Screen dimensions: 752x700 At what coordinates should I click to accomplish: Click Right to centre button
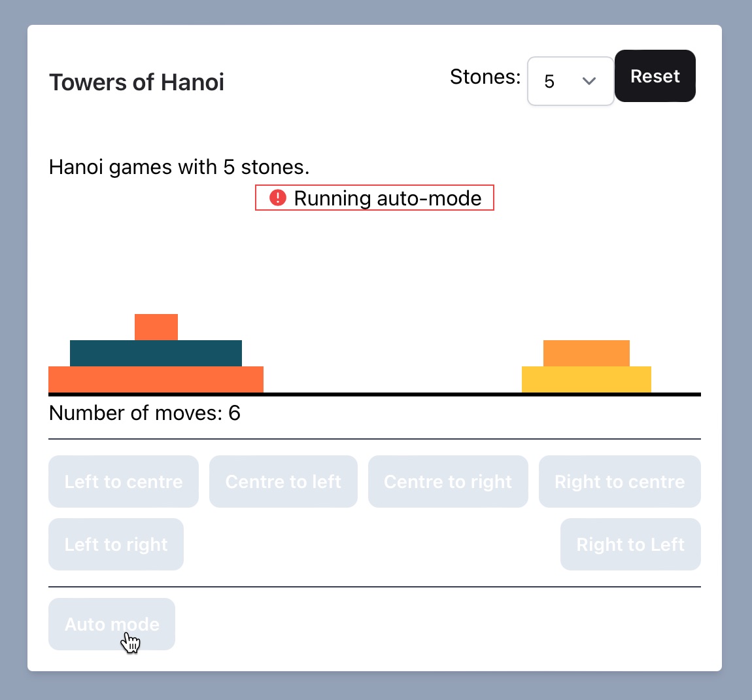(620, 481)
